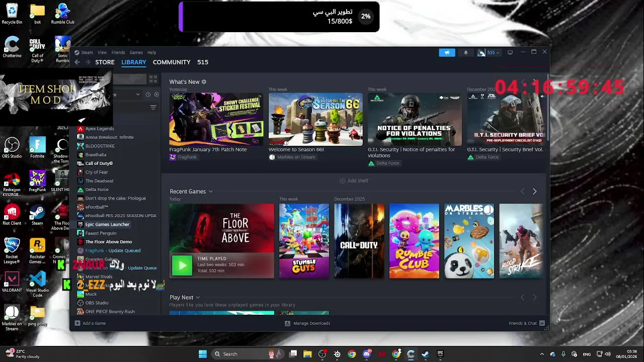Screen dimensions: 644x362
Task: Switch library to grid collections view
Action: coord(153,79)
